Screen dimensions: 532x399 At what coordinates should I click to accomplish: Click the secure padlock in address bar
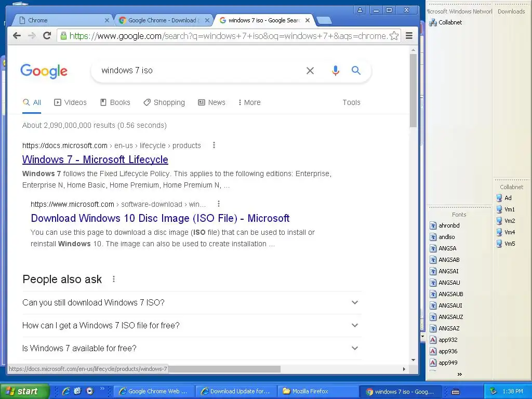tap(63, 36)
